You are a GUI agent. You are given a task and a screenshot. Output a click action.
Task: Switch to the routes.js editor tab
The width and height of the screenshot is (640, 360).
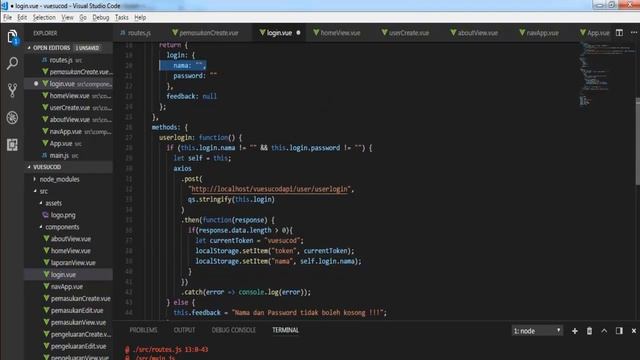[136, 33]
